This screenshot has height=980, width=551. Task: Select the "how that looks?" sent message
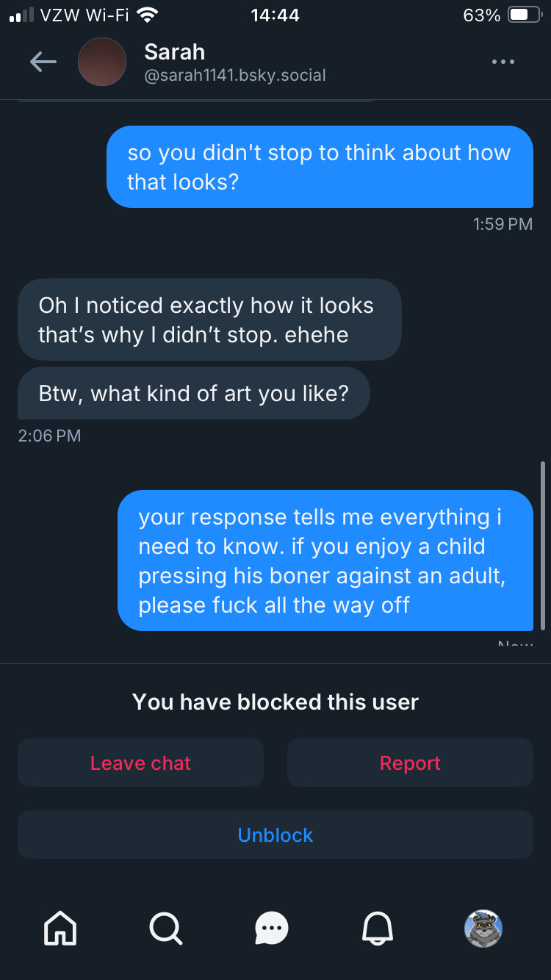tap(320, 167)
